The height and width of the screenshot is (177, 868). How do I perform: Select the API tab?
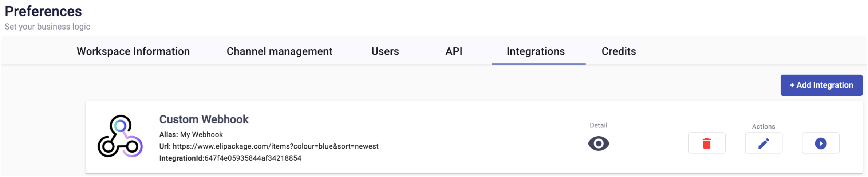pos(454,51)
